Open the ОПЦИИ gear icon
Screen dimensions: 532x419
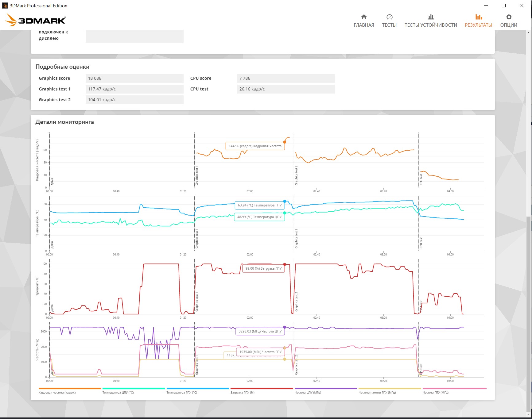coord(509,17)
